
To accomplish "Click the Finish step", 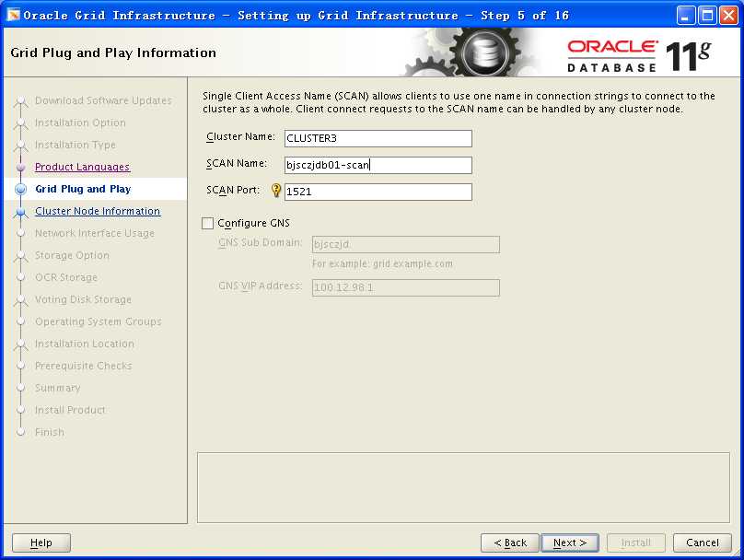I will click(50, 432).
